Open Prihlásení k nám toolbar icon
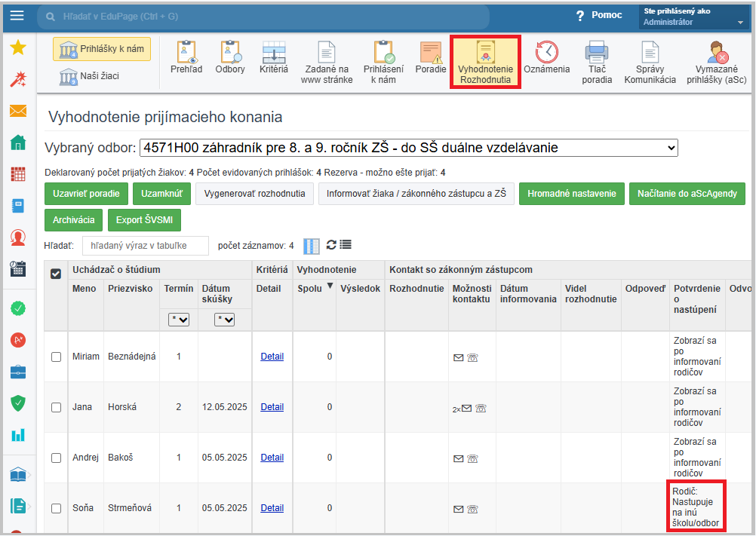Image resolution: width=756 pixels, height=536 pixels. (x=383, y=63)
